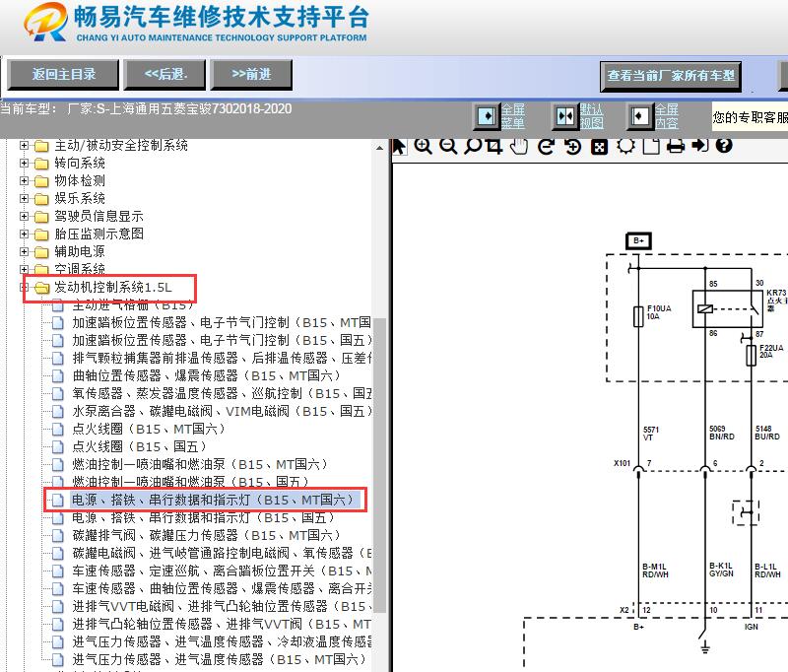This screenshot has height=672, width=788.
Task: Click the <<后退 button
Action: pos(164,75)
